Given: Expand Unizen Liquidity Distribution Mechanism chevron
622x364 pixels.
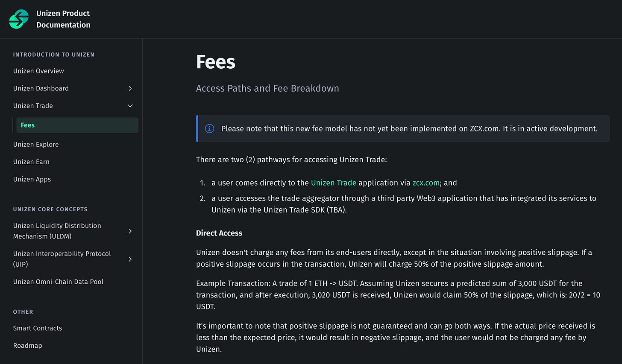Looking at the screenshot, I should [x=130, y=231].
